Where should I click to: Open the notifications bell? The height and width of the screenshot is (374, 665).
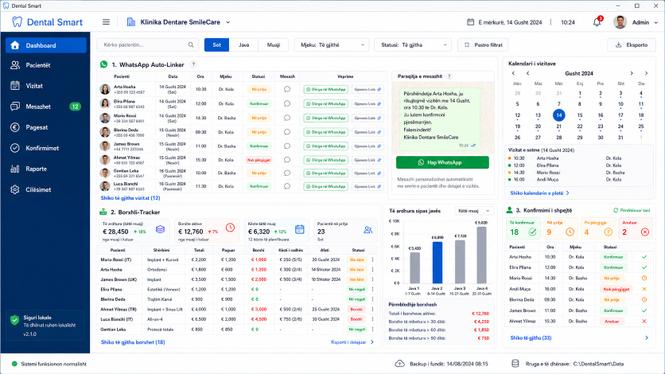point(597,22)
